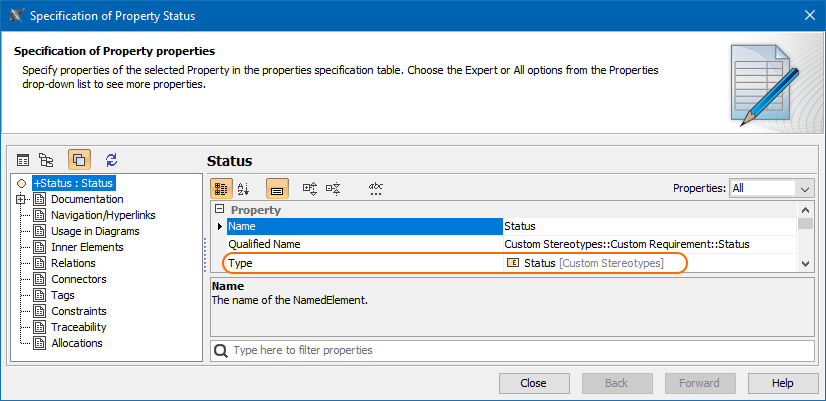Toggle the show description area button

(277, 188)
